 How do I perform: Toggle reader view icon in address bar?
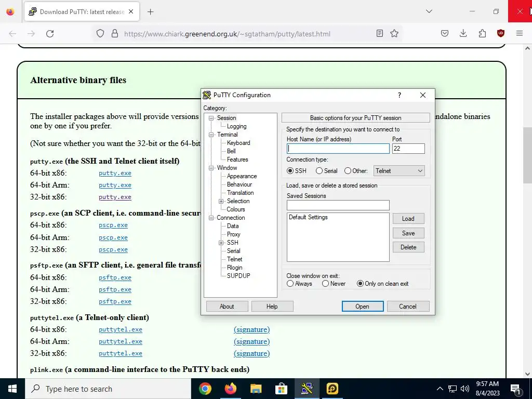click(x=380, y=33)
